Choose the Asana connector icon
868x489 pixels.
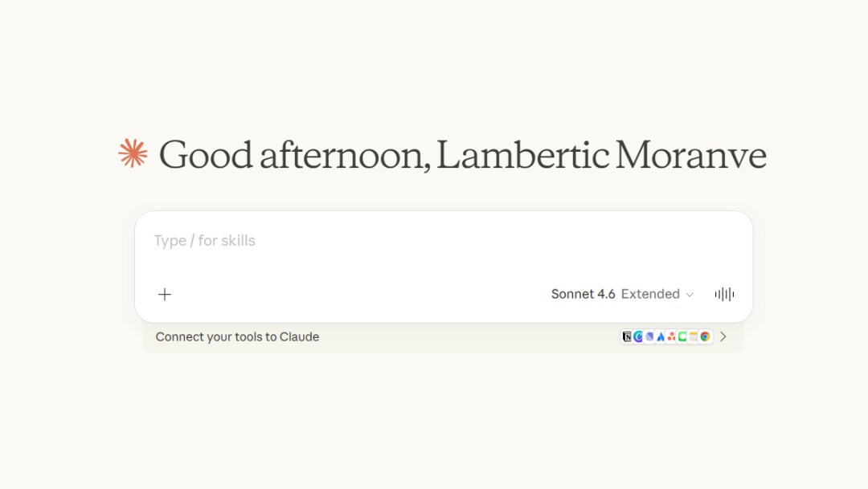(x=671, y=337)
